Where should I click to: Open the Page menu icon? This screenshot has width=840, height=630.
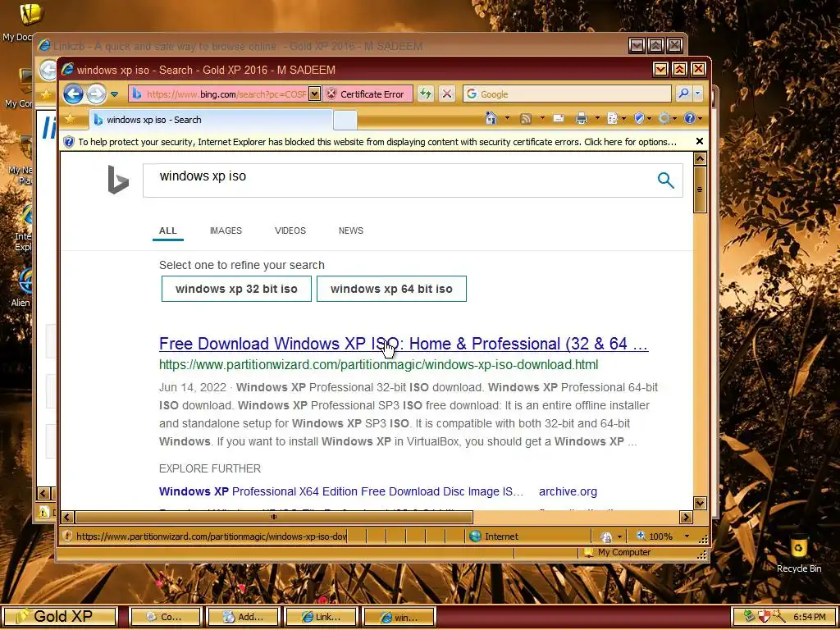(x=613, y=118)
